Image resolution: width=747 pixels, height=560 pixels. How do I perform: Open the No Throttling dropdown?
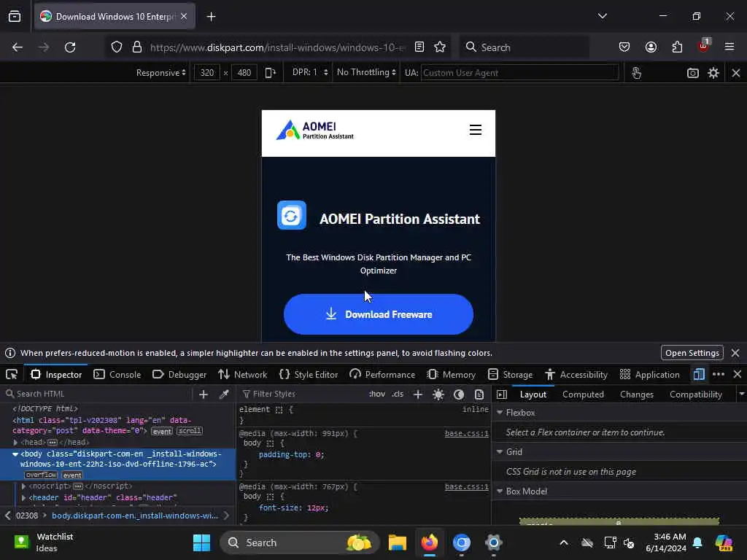366,72
